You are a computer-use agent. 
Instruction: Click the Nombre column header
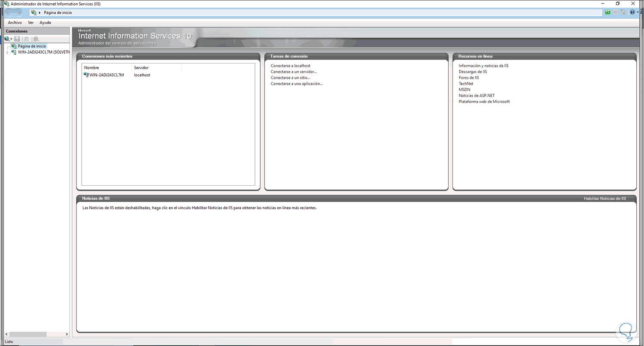(x=107, y=68)
